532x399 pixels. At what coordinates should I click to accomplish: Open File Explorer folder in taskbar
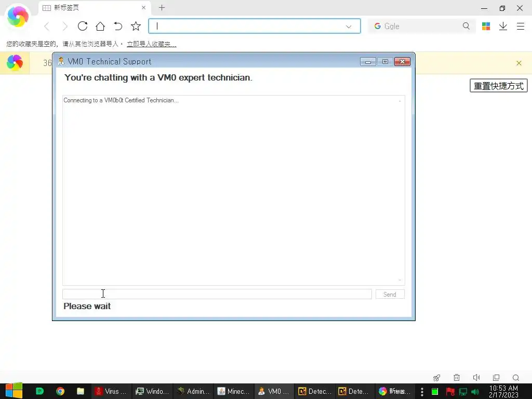(x=81, y=391)
